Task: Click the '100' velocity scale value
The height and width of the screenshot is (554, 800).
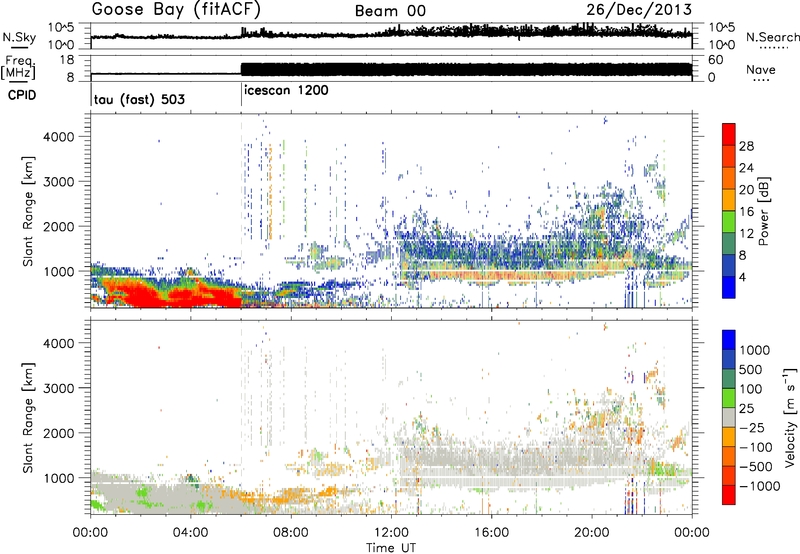Action: click(751, 389)
